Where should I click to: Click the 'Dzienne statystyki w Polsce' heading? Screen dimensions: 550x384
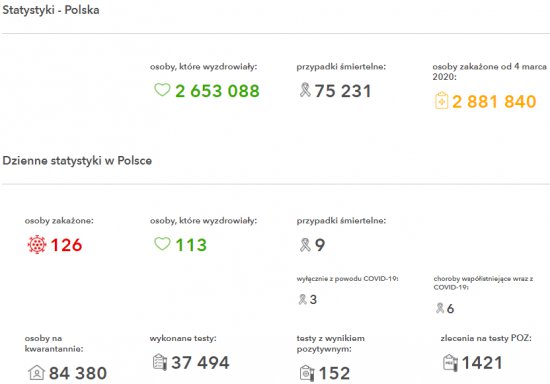pos(77,161)
